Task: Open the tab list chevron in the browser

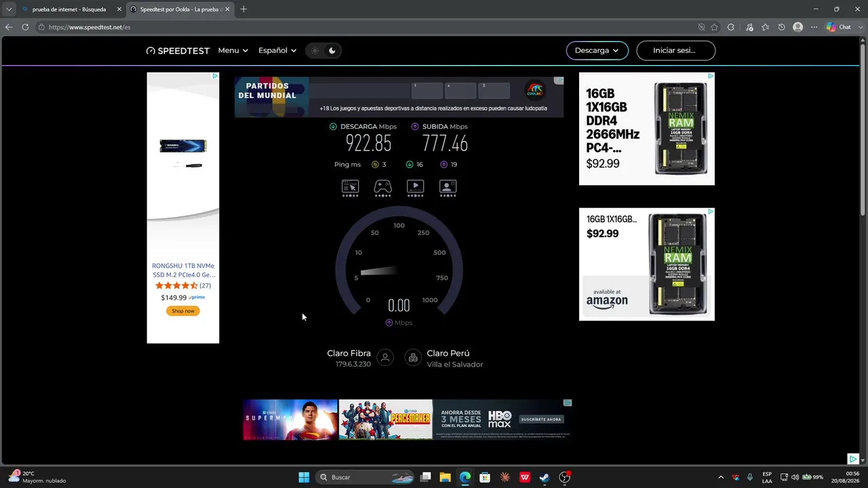Action: [x=9, y=9]
